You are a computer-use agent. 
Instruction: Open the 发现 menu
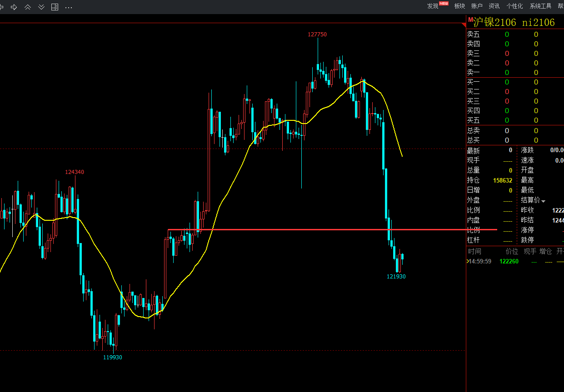pos(433,6)
